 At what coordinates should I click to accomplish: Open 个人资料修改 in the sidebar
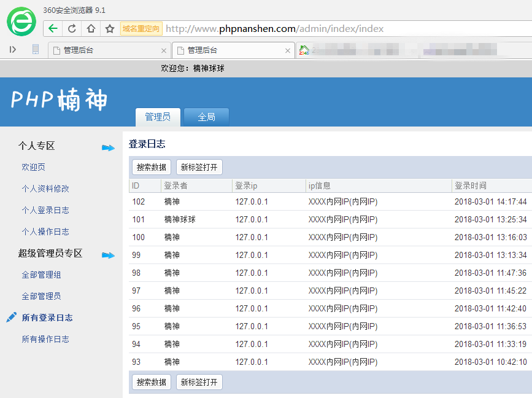point(45,189)
